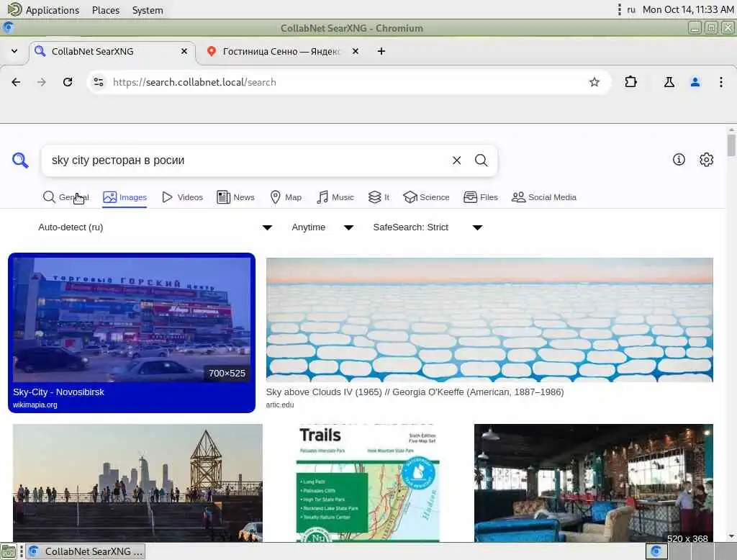Open the It category
This screenshot has height=560, width=737.
[x=379, y=197]
